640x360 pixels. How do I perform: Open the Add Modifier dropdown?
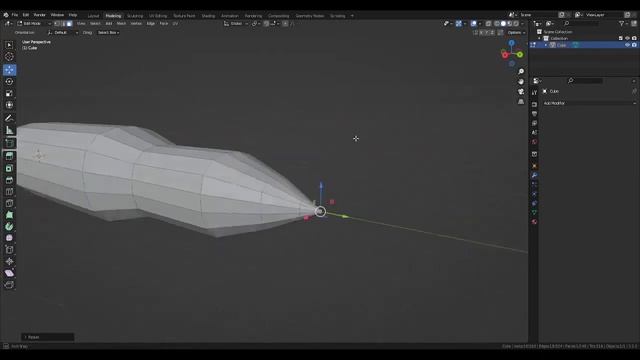coord(589,103)
